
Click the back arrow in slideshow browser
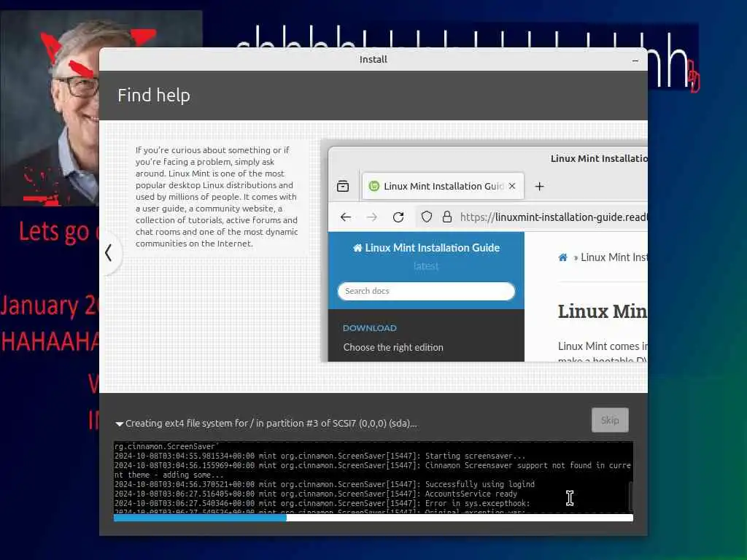[x=346, y=217]
